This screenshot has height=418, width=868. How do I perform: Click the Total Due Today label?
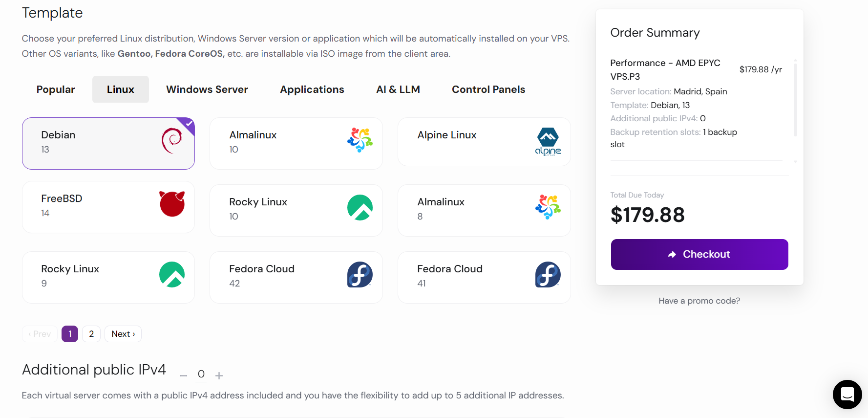pos(637,195)
